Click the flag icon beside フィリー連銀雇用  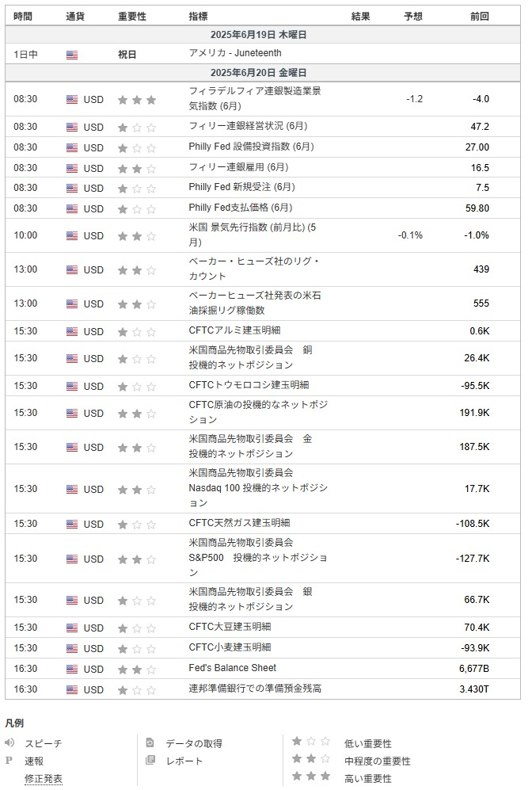click(72, 168)
